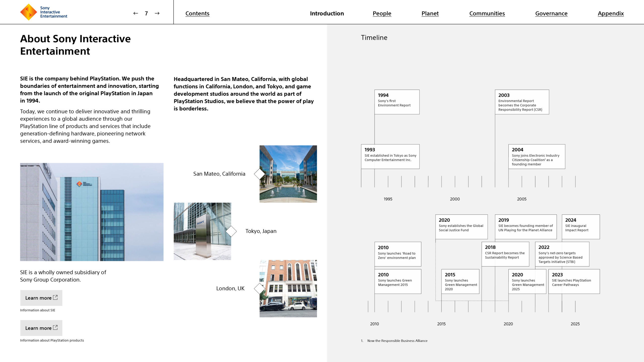The image size is (644, 362).
Task: Open the Communities section
Action: 487,13
